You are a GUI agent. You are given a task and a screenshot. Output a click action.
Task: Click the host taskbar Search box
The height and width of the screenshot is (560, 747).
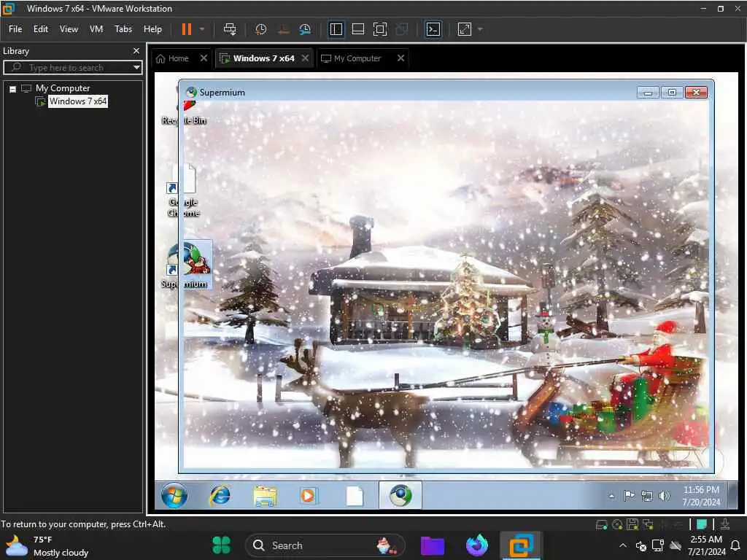[325, 545]
